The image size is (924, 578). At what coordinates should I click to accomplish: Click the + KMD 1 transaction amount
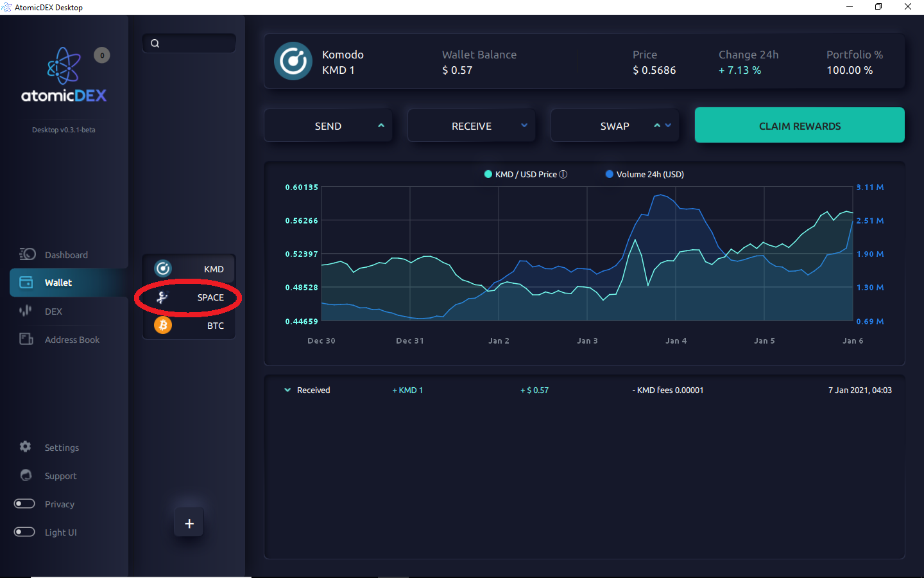[407, 390]
